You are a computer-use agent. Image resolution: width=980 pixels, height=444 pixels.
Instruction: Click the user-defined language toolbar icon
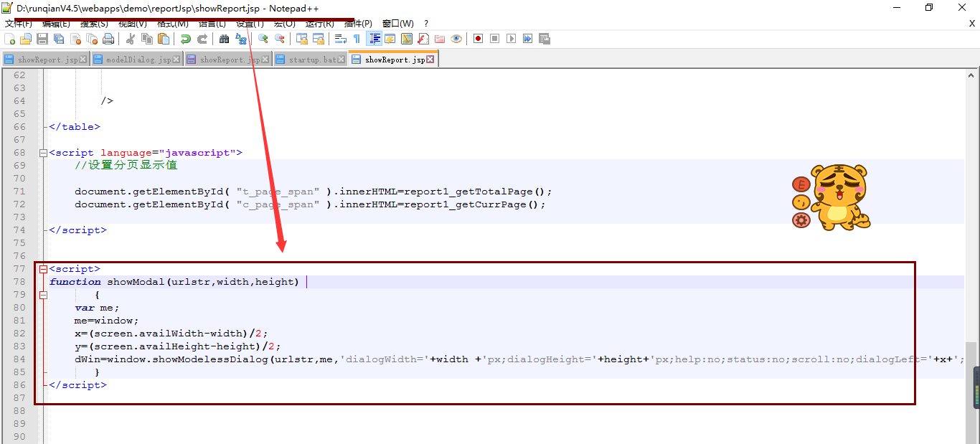(390, 39)
